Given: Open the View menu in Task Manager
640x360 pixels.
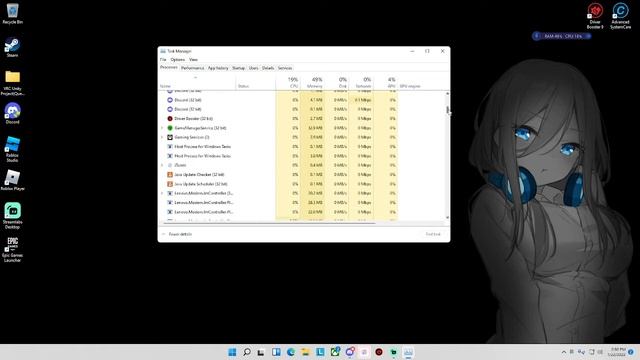Looking at the screenshot, I should click(193, 60).
